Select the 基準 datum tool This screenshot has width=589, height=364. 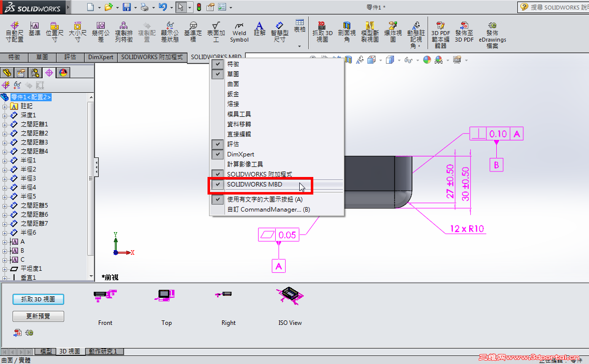34,29
